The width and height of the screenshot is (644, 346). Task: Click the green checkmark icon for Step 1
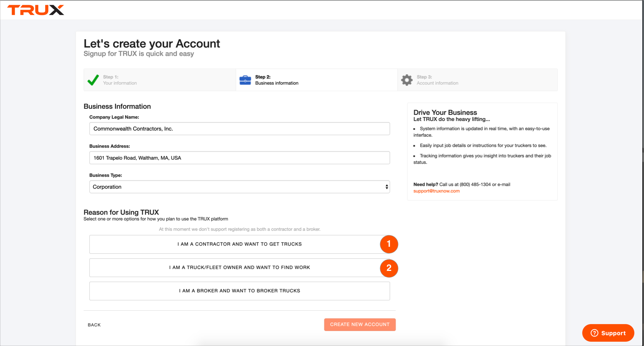93,80
